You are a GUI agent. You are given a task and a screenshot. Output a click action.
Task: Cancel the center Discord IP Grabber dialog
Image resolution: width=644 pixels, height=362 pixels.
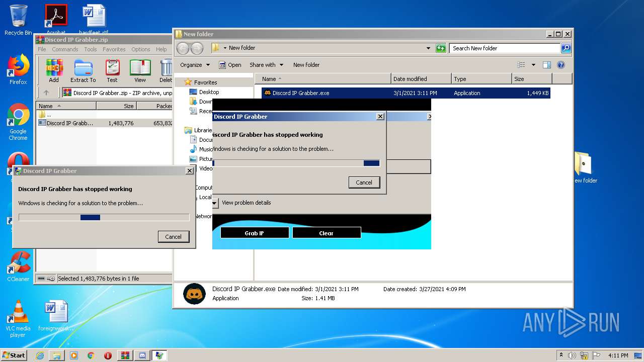[364, 183]
